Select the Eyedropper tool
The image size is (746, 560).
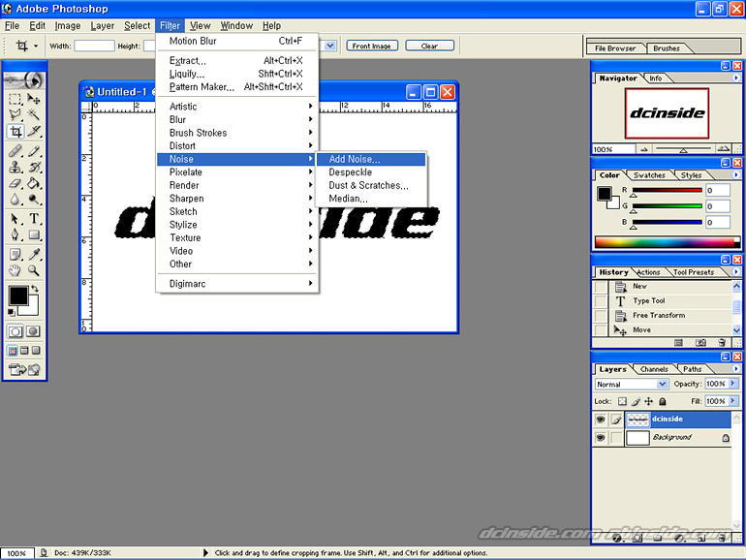click(x=34, y=255)
